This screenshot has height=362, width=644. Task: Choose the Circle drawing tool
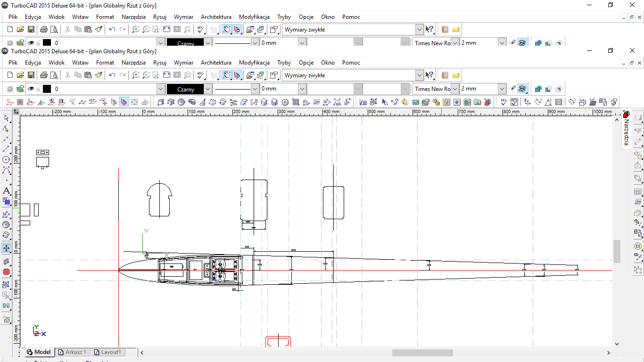point(6,159)
